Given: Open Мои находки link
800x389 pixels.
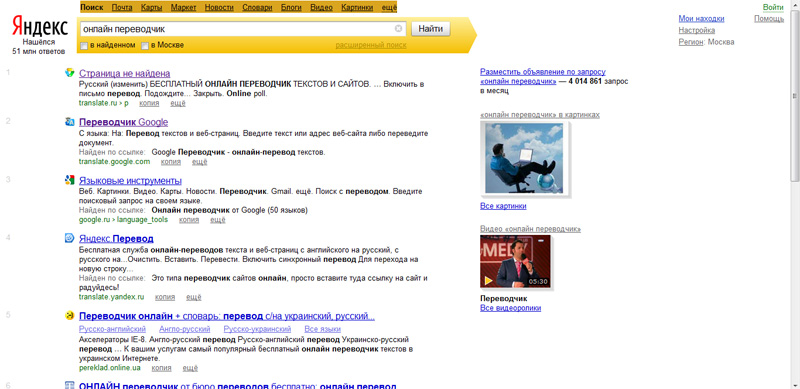Looking at the screenshot, I should (701, 18).
